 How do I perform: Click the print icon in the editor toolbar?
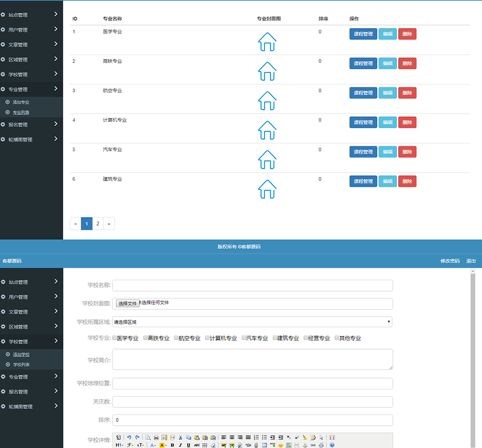(x=156, y=437)
